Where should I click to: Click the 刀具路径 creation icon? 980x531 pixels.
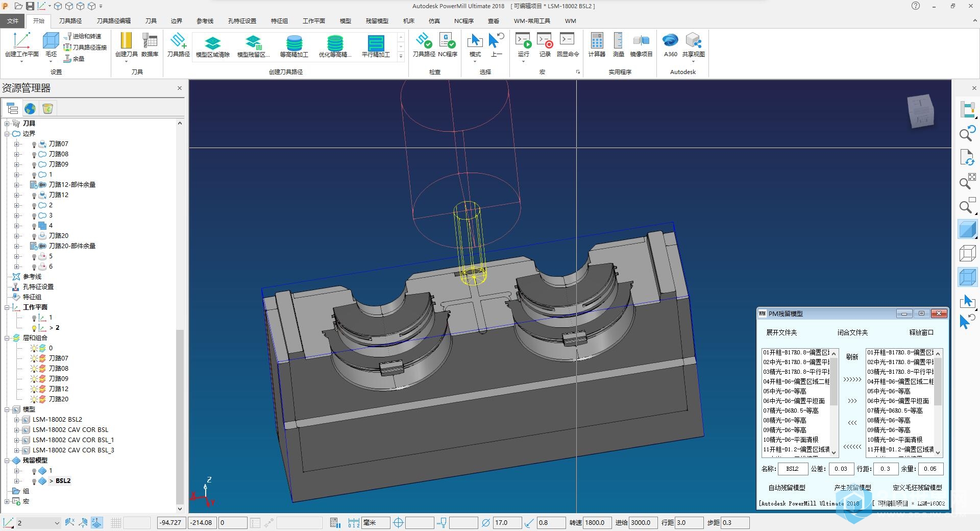tap(179, 41)
